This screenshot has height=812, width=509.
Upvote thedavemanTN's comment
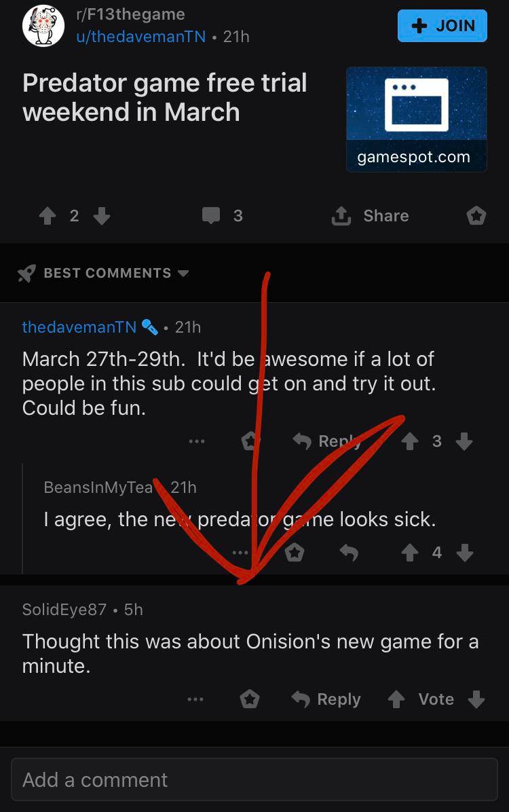409,442
